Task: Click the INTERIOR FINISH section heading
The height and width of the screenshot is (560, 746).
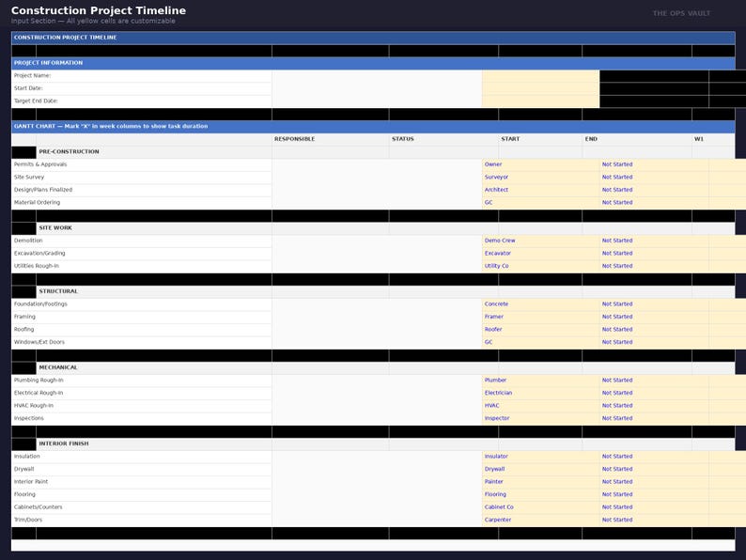Action: tap(154, 443)
